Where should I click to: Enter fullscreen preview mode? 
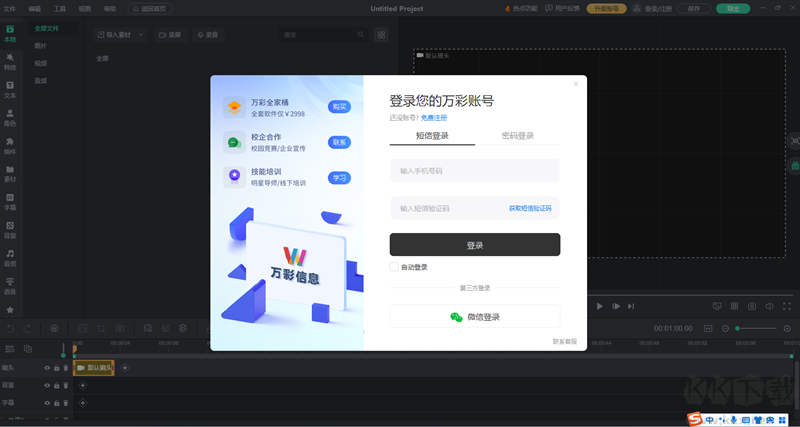787,306
